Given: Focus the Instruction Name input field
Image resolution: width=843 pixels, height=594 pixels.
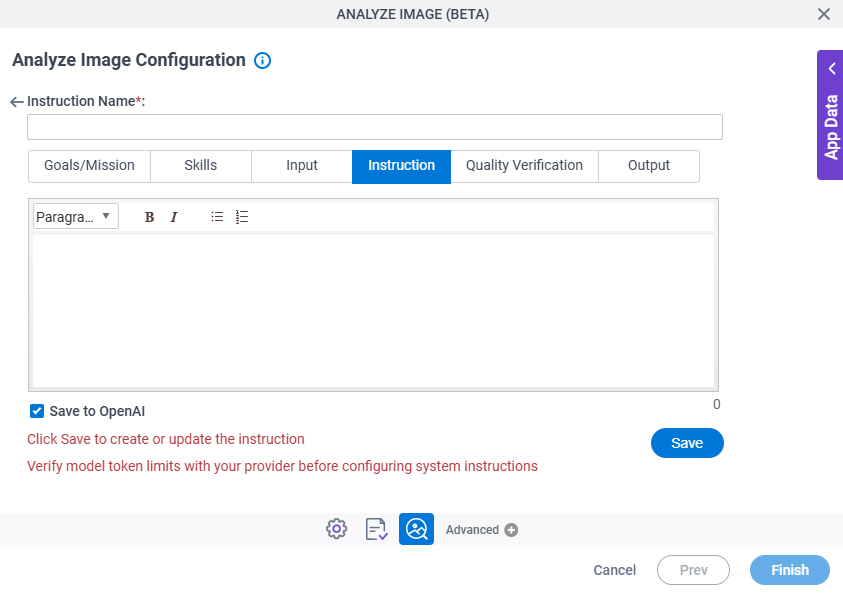Looking at the screenshot, I should pos(375,127).
